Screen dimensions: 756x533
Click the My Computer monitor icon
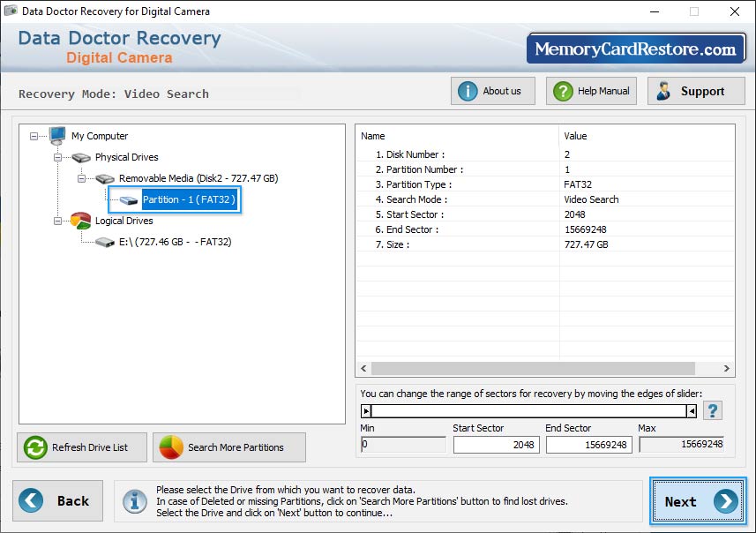pos(57,136)
